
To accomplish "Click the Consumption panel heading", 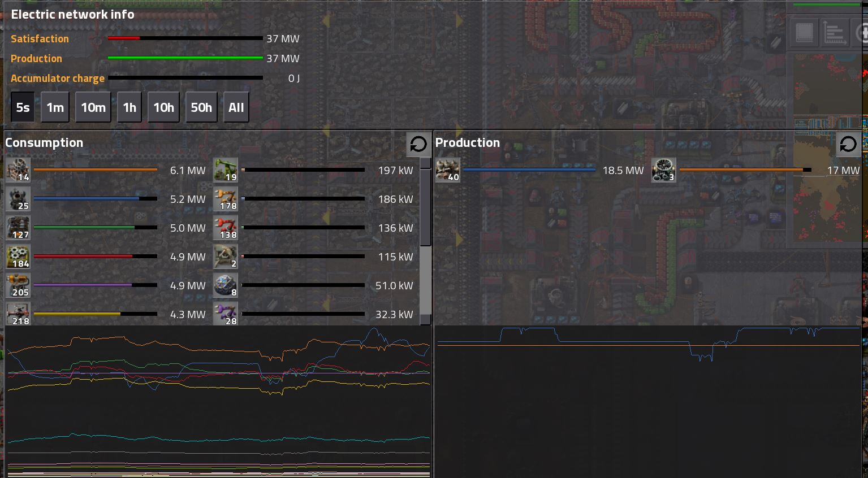I will click(x=44, y=142).
